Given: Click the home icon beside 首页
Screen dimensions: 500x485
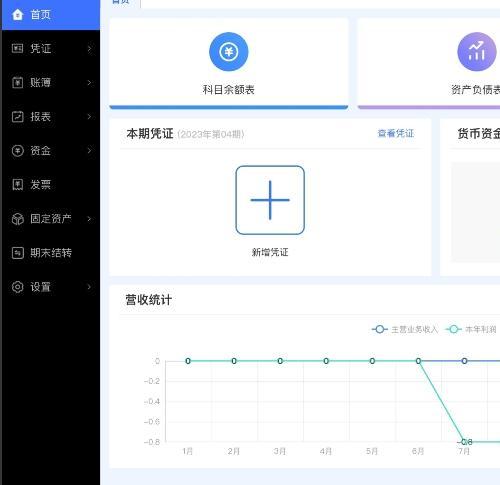Looking at the screenshot, I should point(17,15).
